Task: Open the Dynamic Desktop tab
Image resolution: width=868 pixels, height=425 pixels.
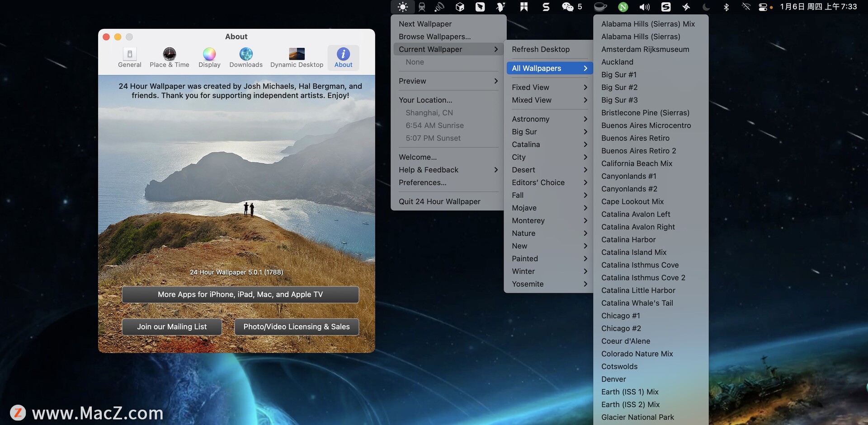Action: [297, 58]
